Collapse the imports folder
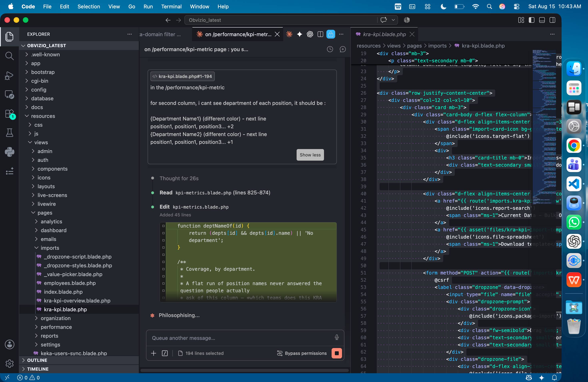The image size is (588, 382). [50, 248]
